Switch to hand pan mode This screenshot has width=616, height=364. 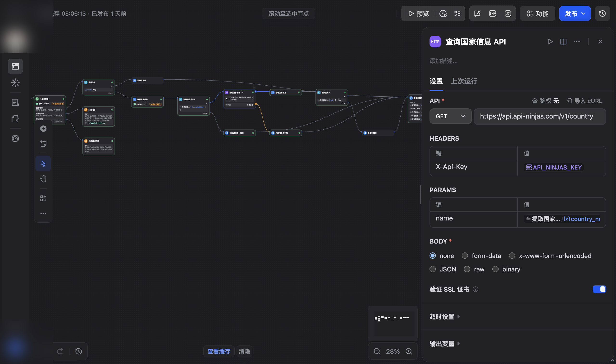(x=43, y=179)
